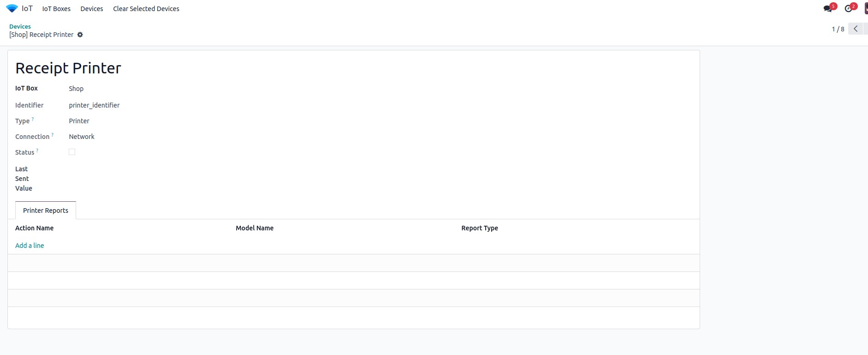Screen dimensions: 868x355
Task: Open the messages chat icon
Action: pos(828,8)
